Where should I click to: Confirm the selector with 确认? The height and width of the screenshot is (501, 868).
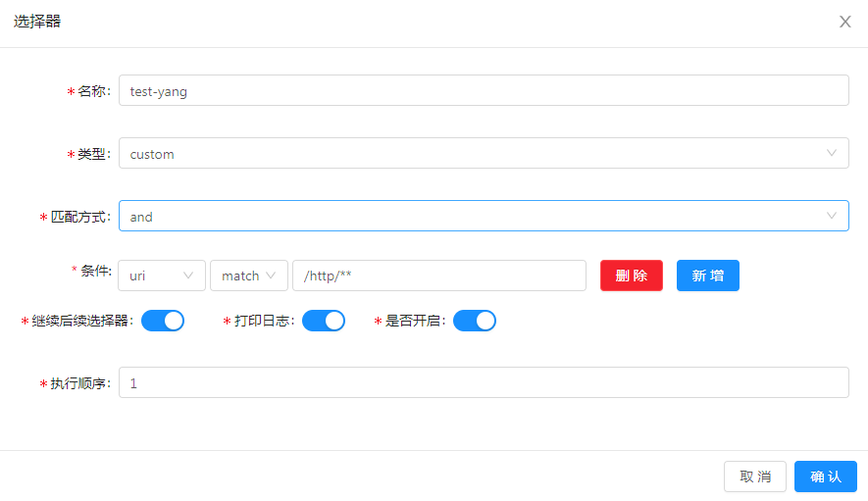click(x=826, y=476)
